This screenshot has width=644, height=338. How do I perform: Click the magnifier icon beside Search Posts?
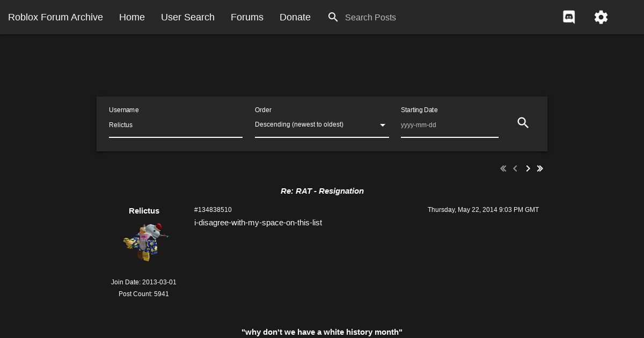click(333, 17)
